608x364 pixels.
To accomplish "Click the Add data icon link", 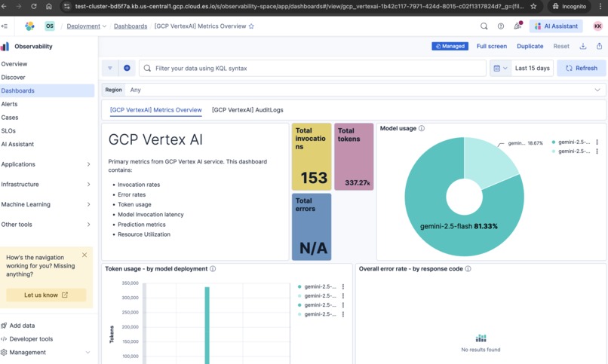I will tap(4, 326).
